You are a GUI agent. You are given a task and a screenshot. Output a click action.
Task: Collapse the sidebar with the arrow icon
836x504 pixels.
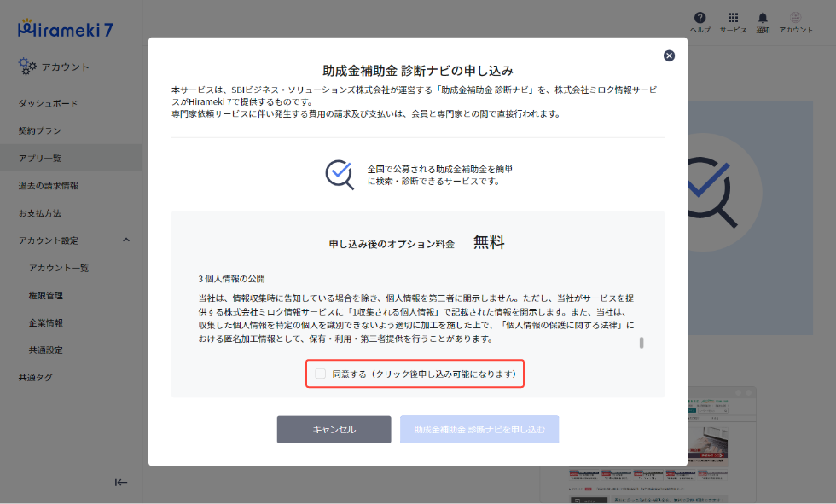pos(121,482)
